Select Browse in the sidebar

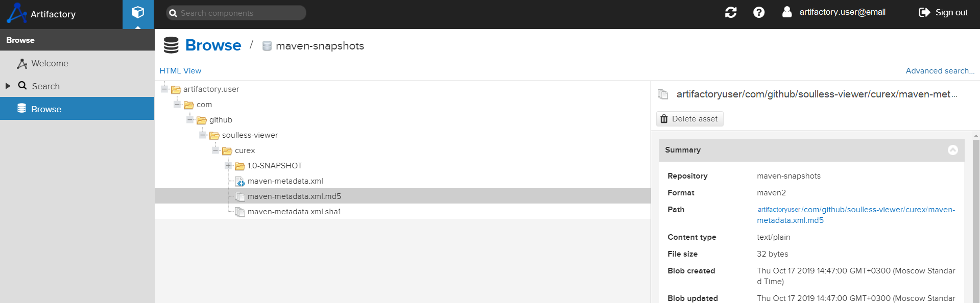pos(46,109)
